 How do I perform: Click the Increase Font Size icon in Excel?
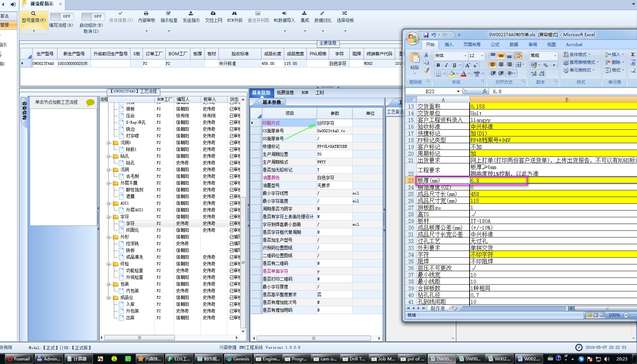(x=467, y=65)
